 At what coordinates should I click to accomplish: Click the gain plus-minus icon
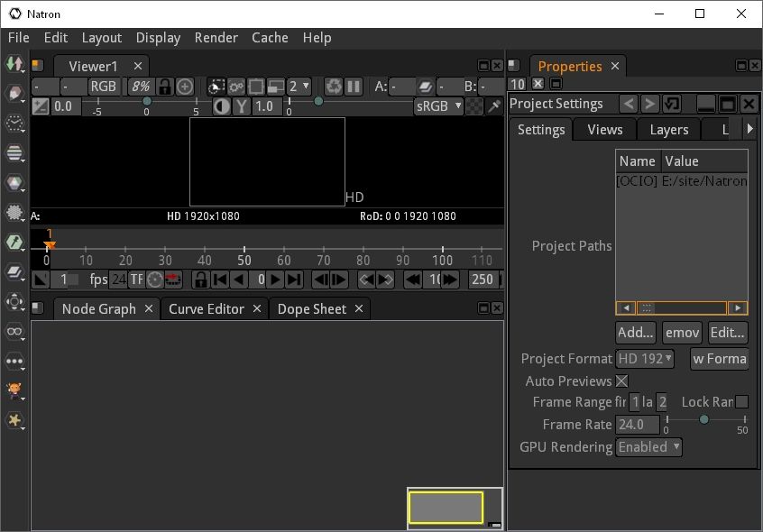[x=41, y=106]
